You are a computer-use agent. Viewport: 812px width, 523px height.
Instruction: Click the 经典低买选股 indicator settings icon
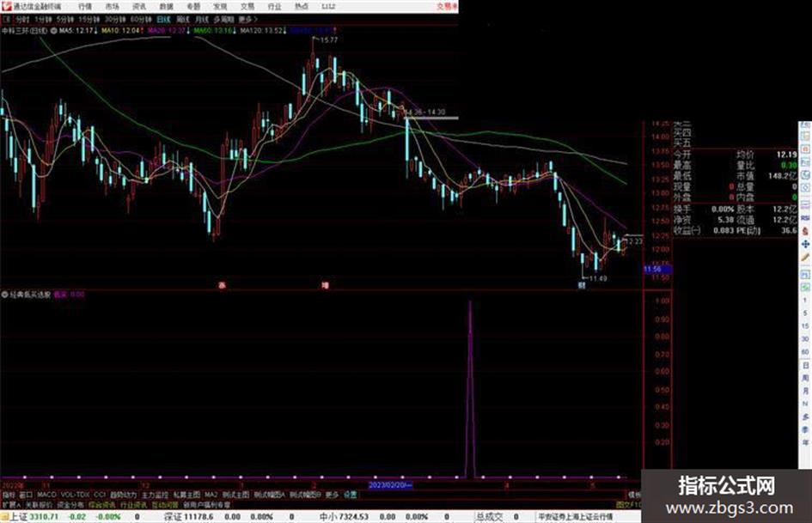click(4, 295)
